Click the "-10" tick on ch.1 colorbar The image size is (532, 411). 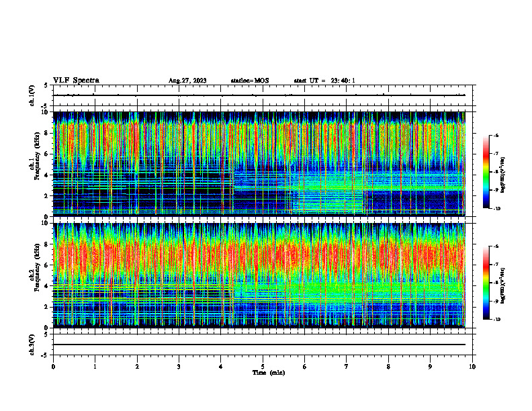(x=497, y=208)
